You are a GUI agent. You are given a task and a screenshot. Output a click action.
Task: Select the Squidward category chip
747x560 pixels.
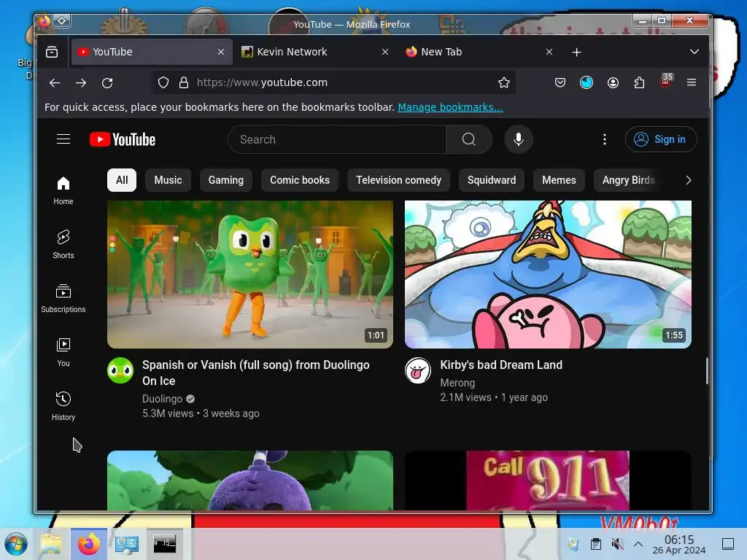click(492, 180)
